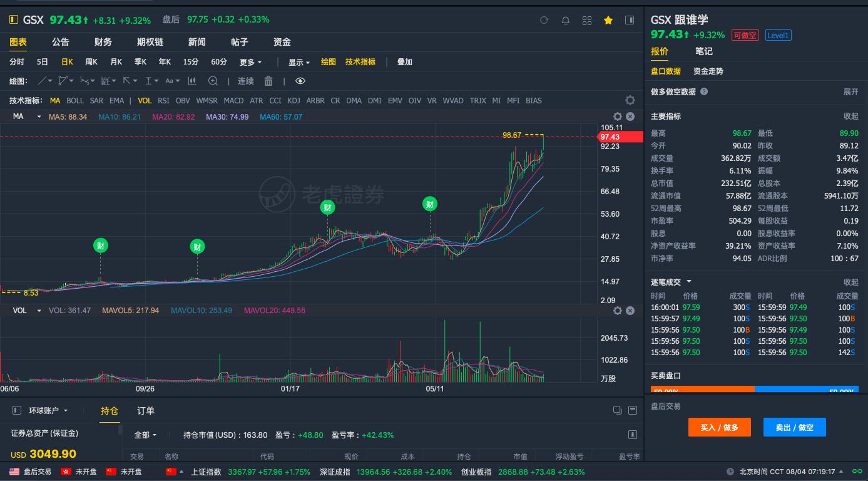Click the earnings marker above 05/11
The width and height of the screenshot is (868, 481).
coord(430,204)
